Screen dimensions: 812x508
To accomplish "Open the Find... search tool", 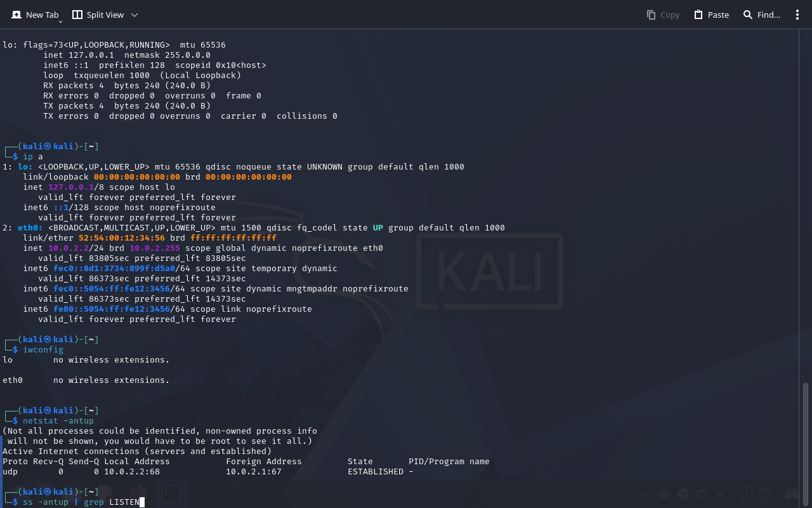I will (x=761, y=15).
